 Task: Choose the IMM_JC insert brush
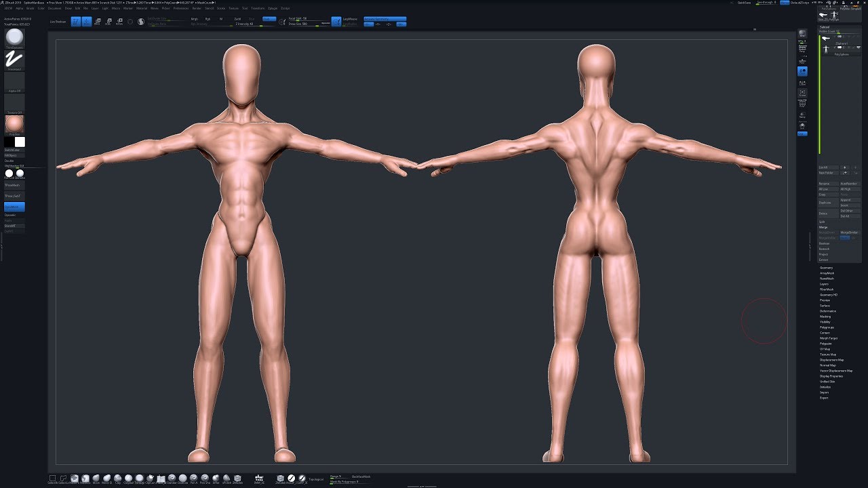pyautogui.click(x=259, y=479)
